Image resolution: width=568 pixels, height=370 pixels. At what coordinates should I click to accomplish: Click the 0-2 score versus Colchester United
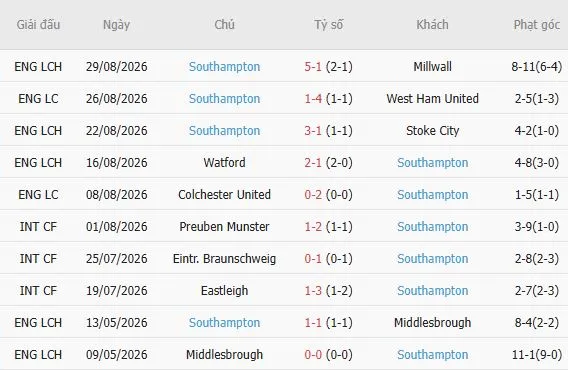click(x=313, y=195)
